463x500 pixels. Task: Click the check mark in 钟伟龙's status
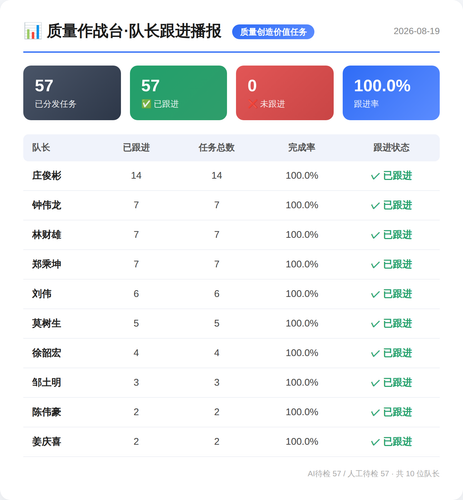point(375,206)
